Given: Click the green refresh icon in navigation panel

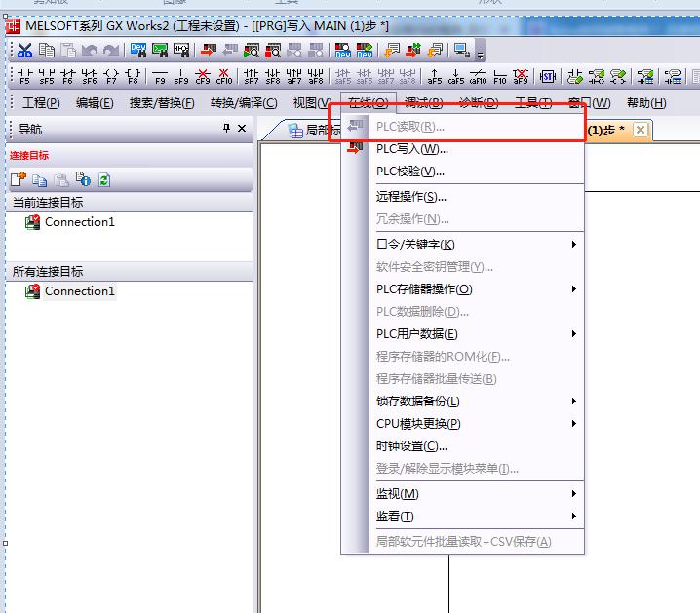Looking at the screenshot, I should click(104, 179).
